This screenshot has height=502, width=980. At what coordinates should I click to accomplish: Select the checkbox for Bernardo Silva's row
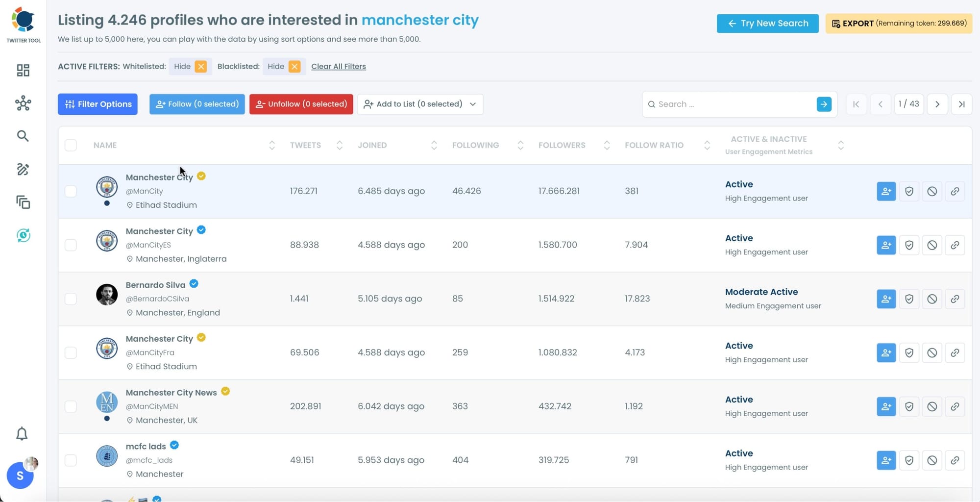tap(71, 299)
